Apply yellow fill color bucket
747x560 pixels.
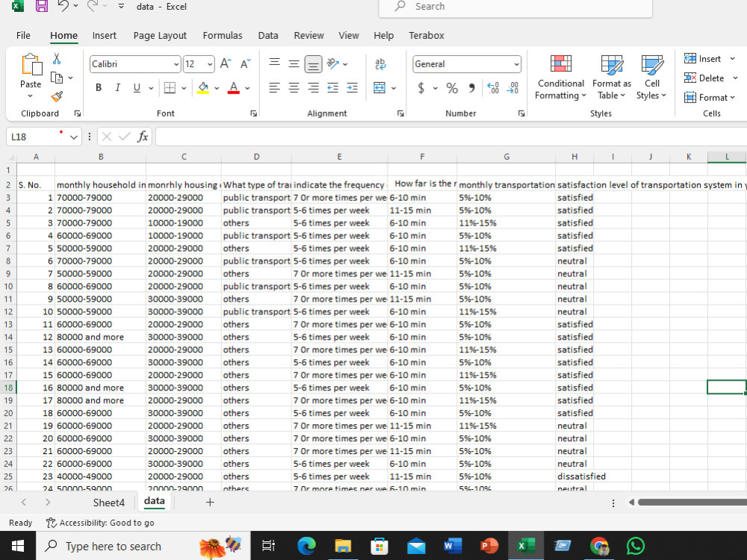[203, 87]
